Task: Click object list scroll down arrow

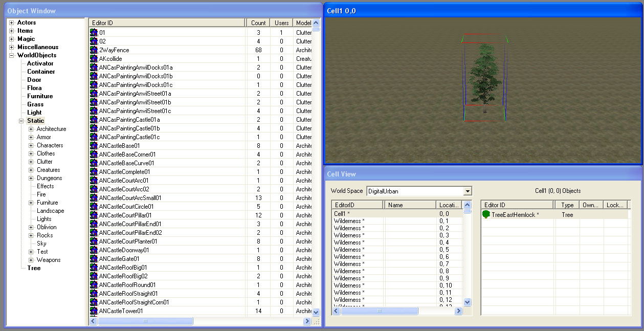Action: [316, 312]
